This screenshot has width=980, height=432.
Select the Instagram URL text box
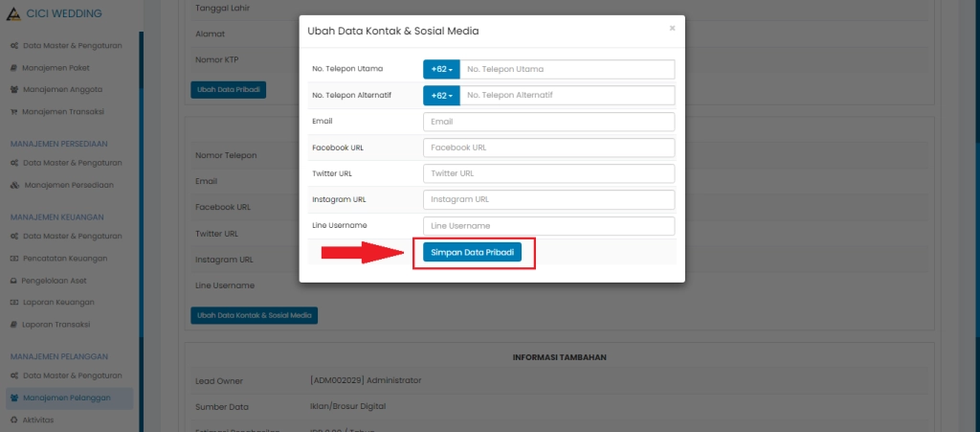pyautogui.click(x=548, y=199)
